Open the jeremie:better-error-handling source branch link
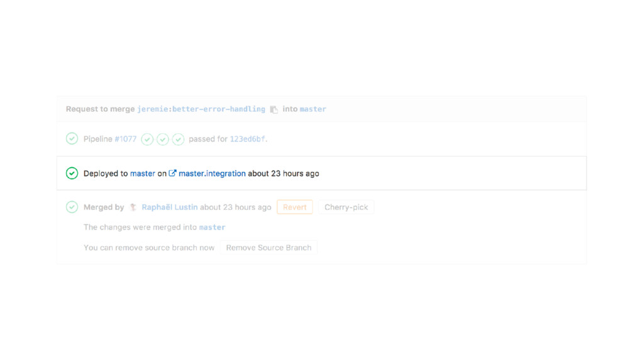644x362 pixels. click(201, 109)
